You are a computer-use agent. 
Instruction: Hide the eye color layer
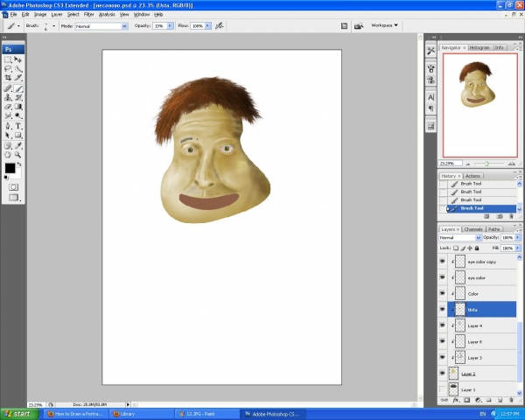(443, 277)
